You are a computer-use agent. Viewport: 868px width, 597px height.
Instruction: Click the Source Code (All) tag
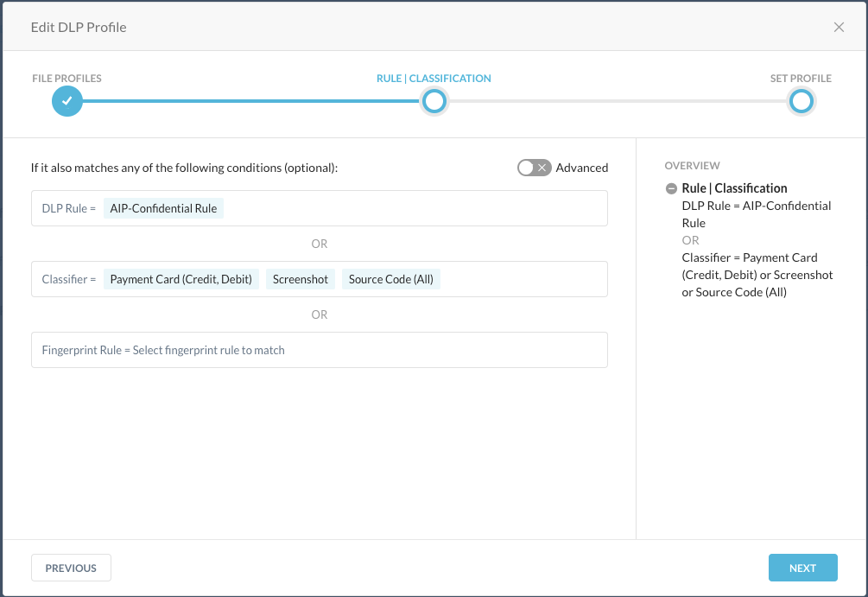click(x=390, y=279)
